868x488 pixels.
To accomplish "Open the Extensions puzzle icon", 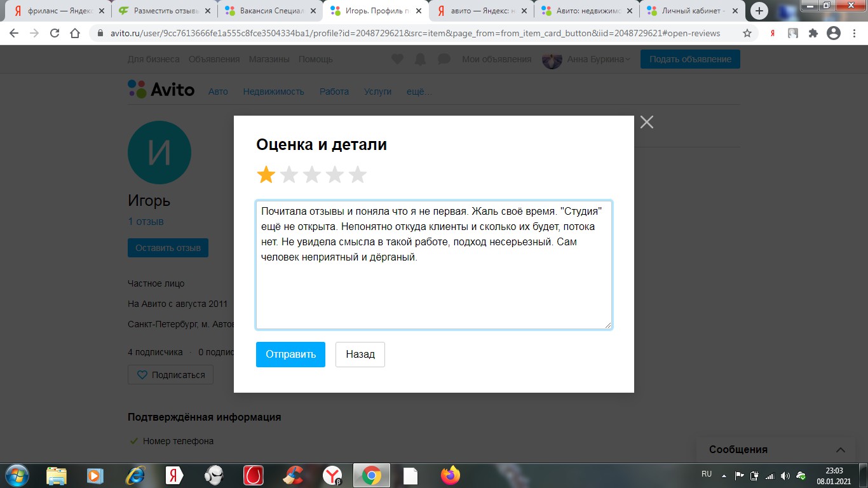I will pos(813,33).
